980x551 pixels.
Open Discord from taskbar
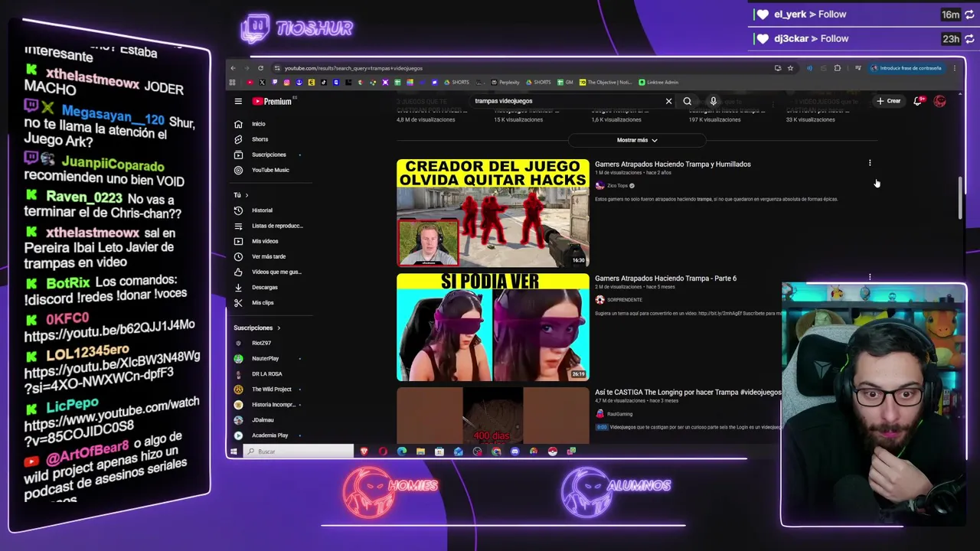tap(514, 452)
